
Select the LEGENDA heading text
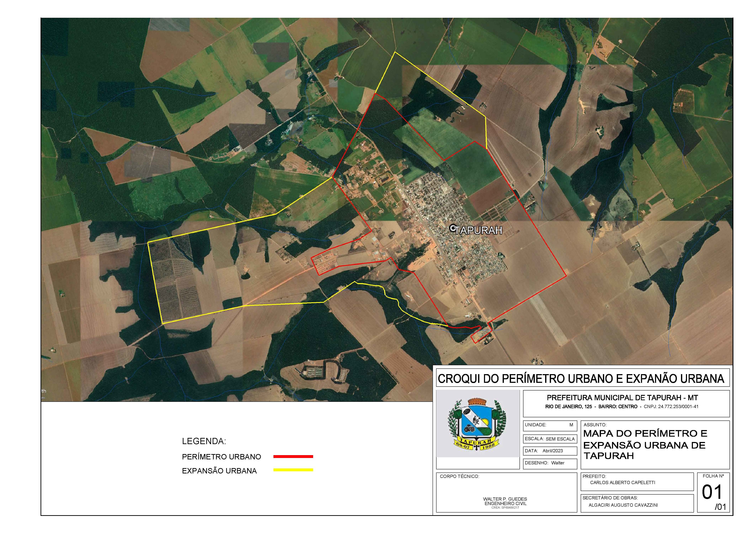click(204, 441)
